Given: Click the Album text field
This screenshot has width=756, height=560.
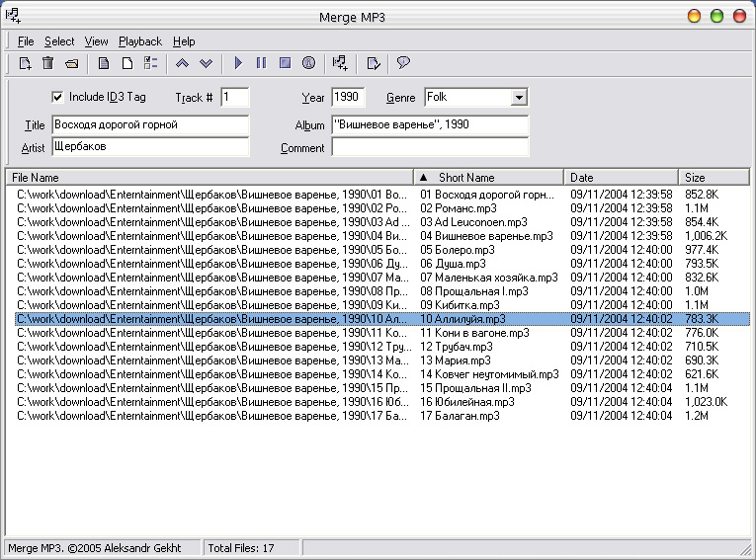Looking at the screenshot, I should point(430,125).
